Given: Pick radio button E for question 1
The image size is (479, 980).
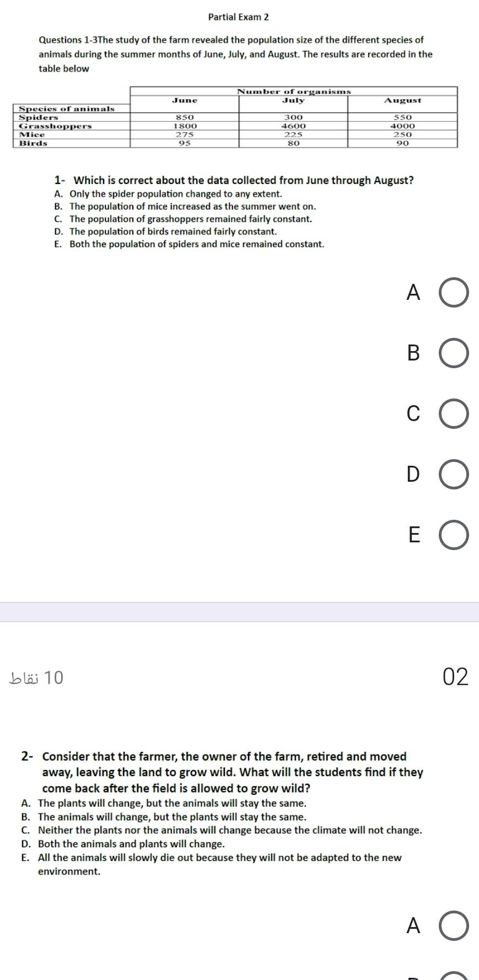Looking at the screenshot, I should coord(454,536).
